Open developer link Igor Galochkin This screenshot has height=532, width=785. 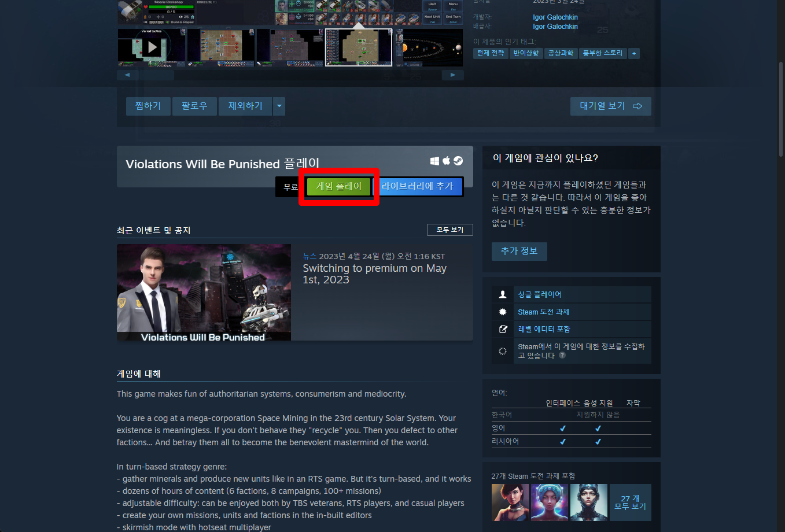pos(555,17)
